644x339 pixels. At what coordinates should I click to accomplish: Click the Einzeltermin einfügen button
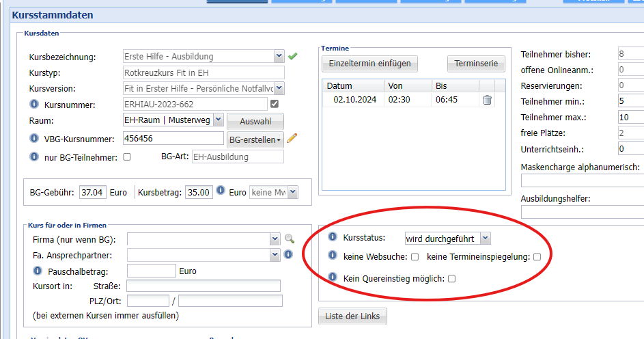[369, 64]
